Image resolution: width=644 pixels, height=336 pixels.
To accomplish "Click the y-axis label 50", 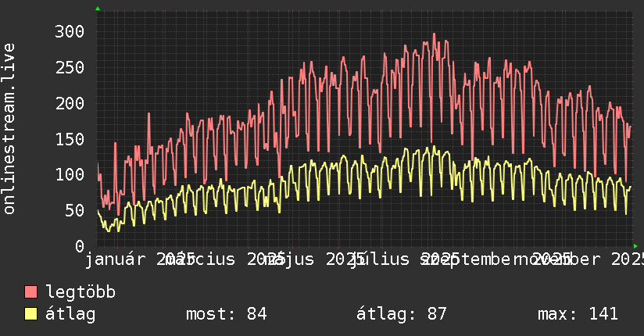I will point(74,210).
